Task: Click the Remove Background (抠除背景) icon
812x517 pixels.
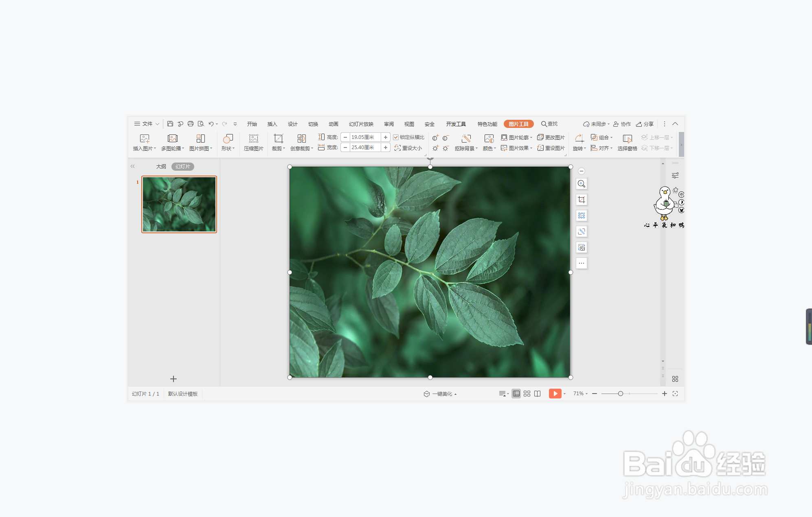Action: [x=466, y=139]
